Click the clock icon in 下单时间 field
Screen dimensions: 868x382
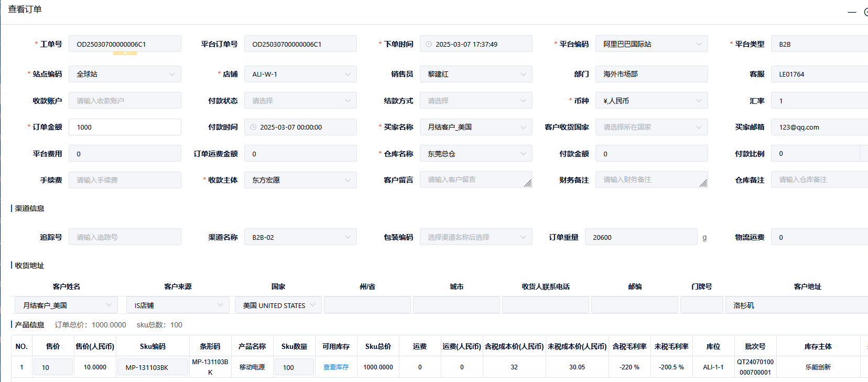coord(429,44)
